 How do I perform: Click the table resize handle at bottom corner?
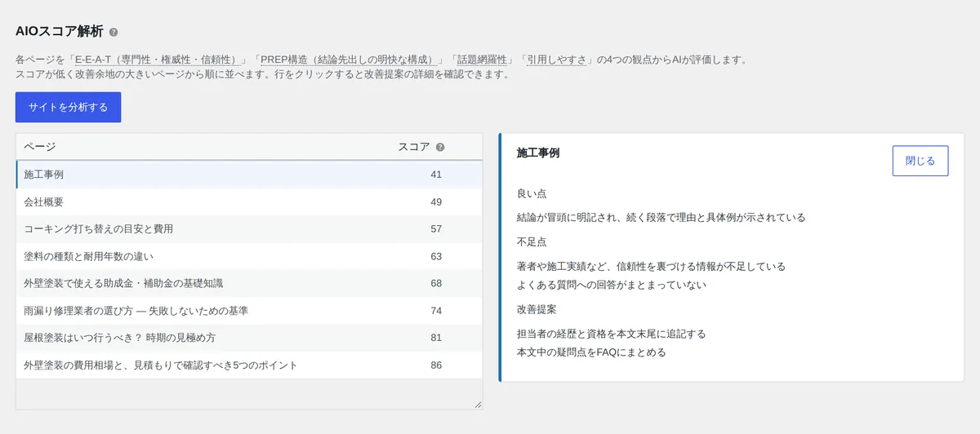tap(478, 405)
